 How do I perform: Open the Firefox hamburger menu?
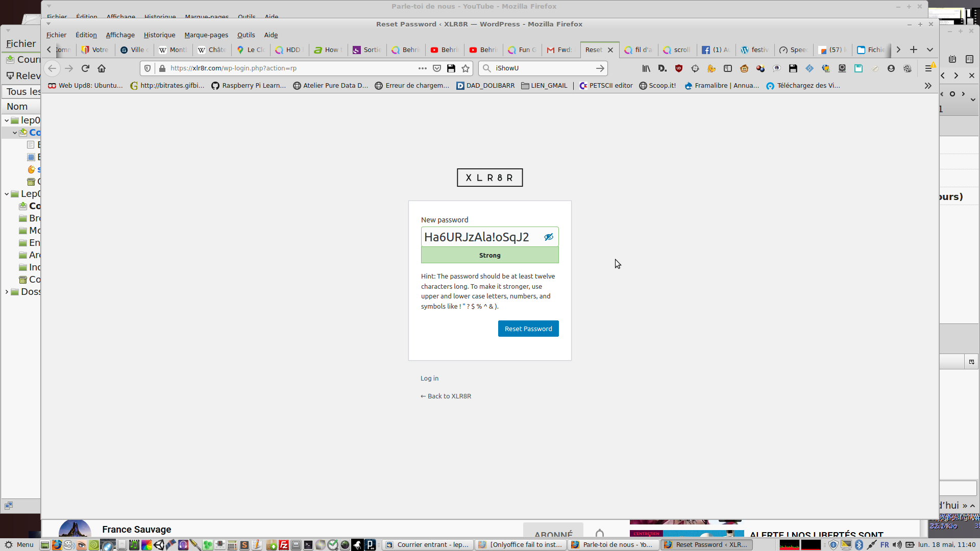(928, 68)
